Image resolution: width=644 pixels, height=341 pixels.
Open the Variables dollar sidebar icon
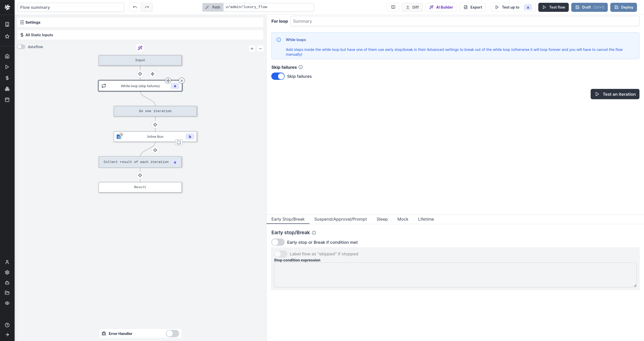pos(7,78)
